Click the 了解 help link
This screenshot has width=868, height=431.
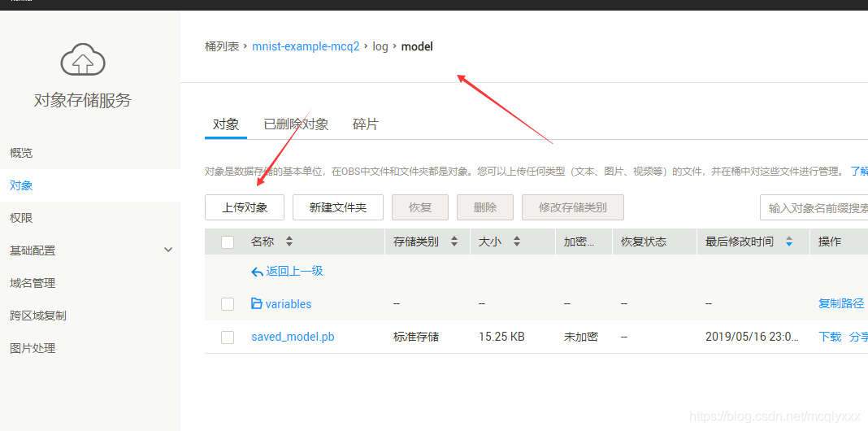(859, 172)
